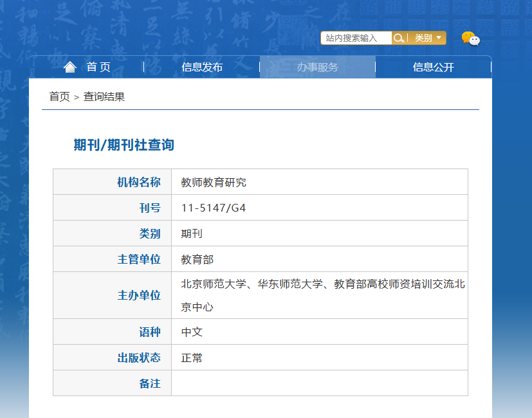Open the WeChat chat bubble icon
The height and width of the screenshot is (418, 532).
(x=471, y=39)
